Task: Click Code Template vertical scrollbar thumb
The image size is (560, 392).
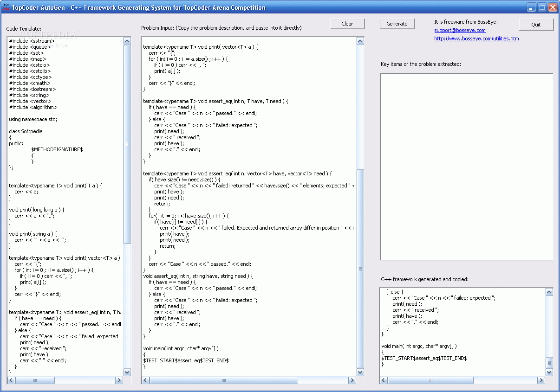Action: coord(127,144)
